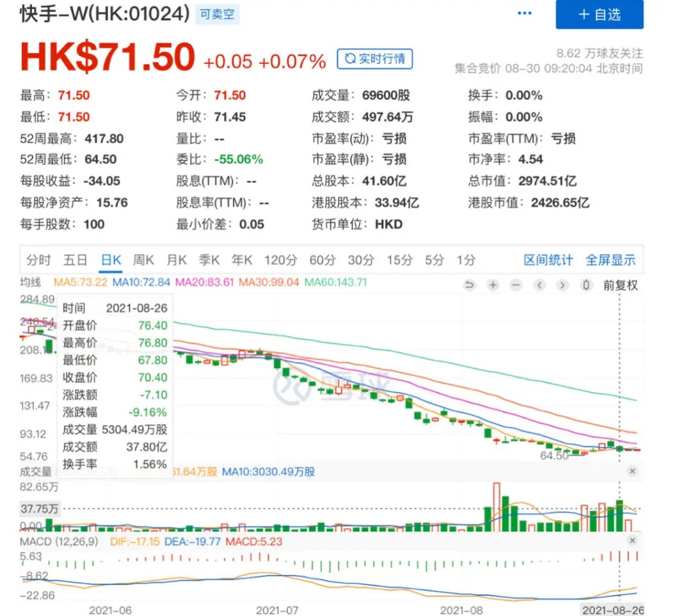
Task: Zoom out the chart with minus icon
Action: (516, 285)
